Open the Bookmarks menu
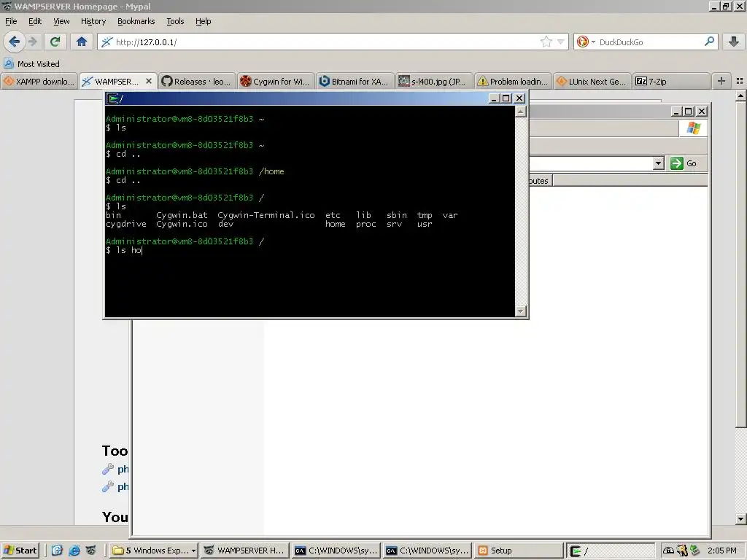 (x=136, y=21)
